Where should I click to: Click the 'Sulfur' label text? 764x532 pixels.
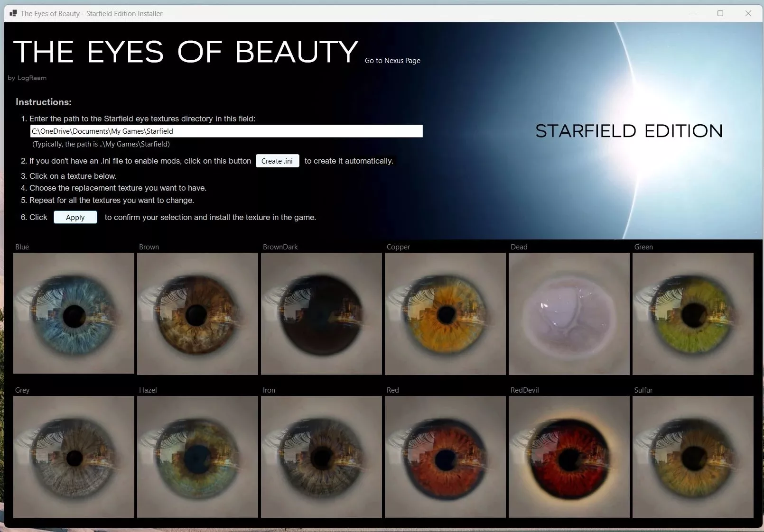(643, 390)
